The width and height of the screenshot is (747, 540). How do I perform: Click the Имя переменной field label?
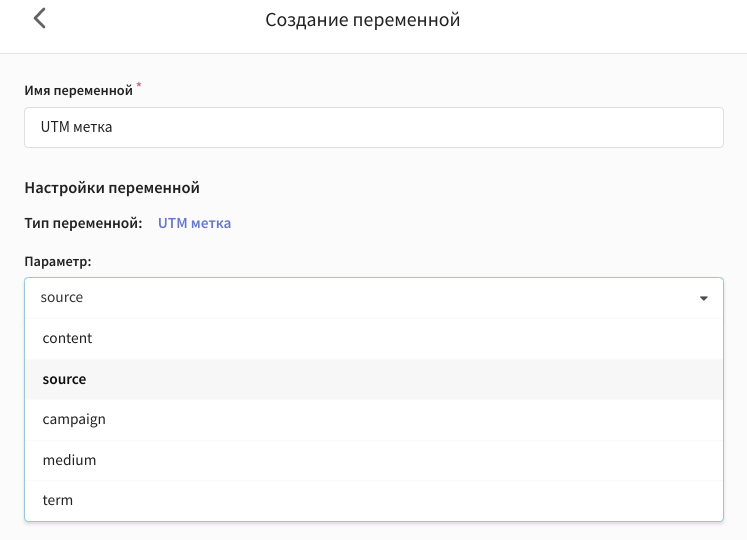pos(79,90)
